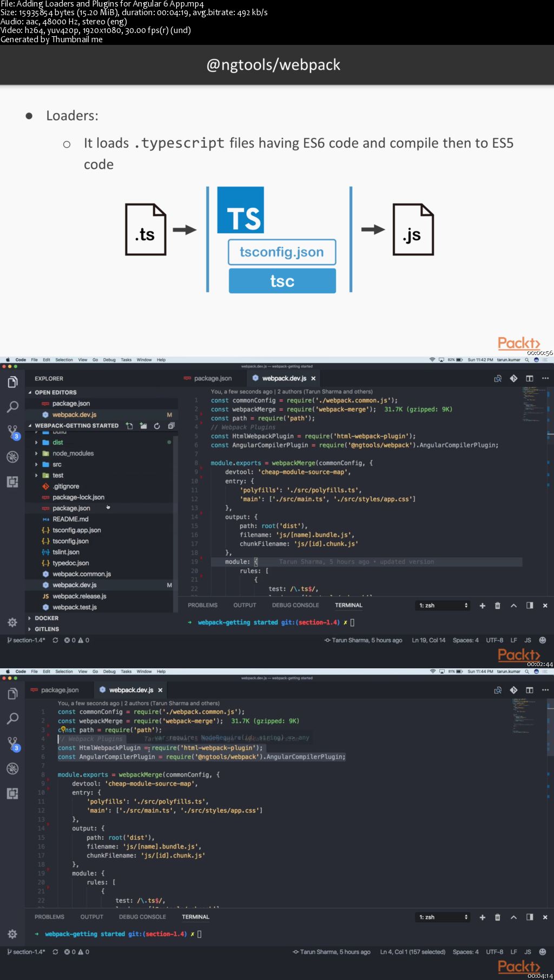Expand the node_modules folder
This screenshot has width=554, height=980.
tap(36, 453)
